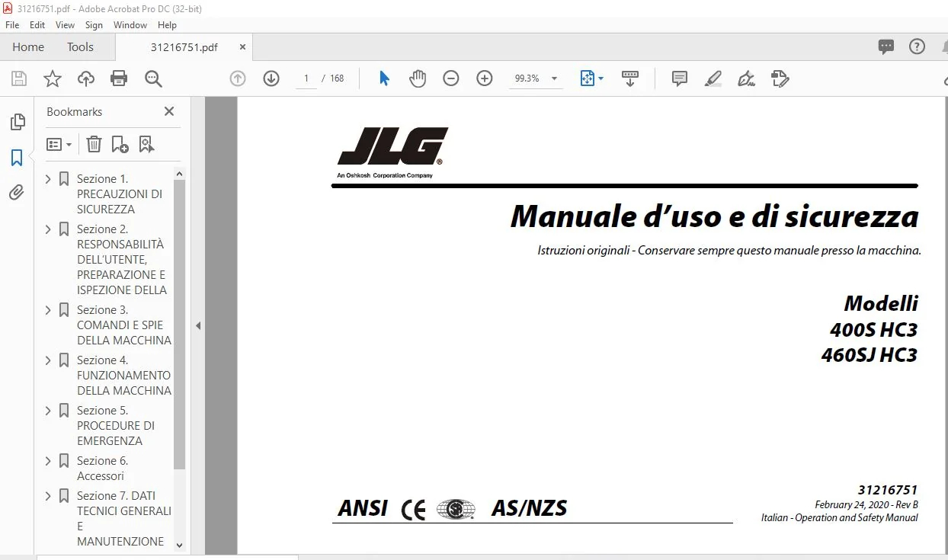The image size is (948, 560).
Task: Activate the Hand pan tool
Action: 418,78
